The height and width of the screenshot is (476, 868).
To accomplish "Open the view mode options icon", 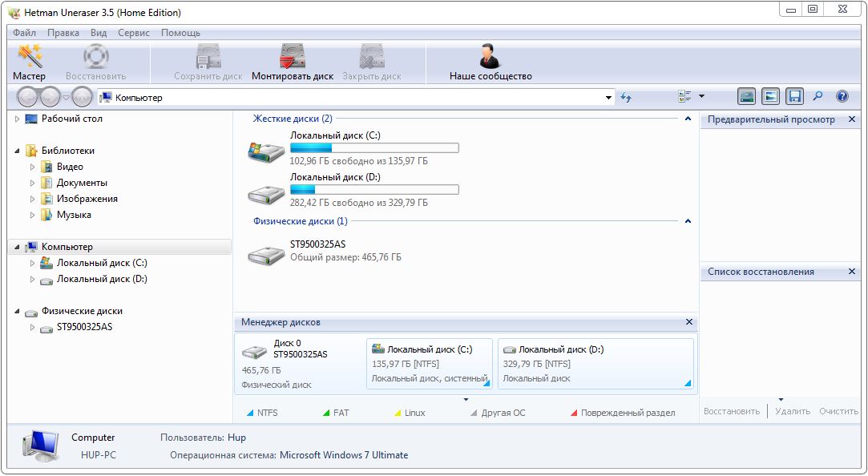I will coord(684,97).
